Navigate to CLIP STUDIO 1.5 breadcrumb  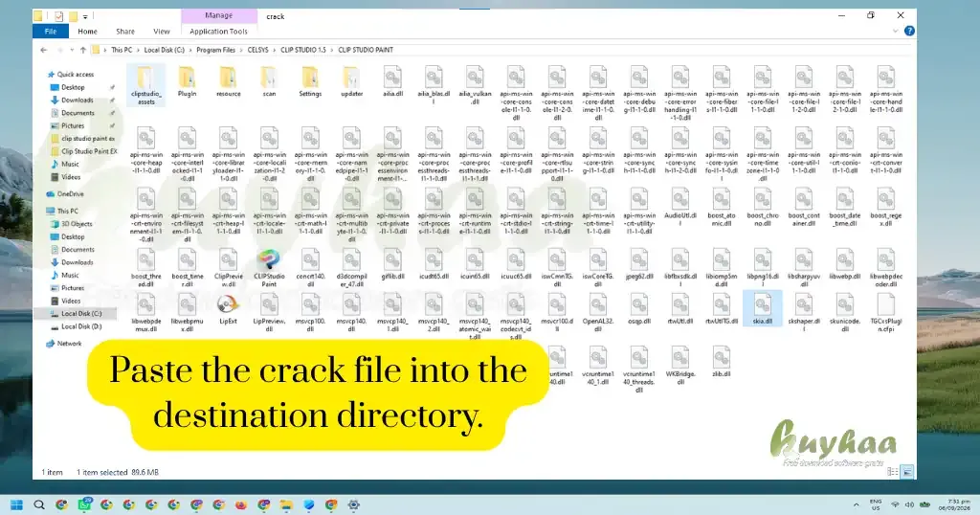click(303, 50)
